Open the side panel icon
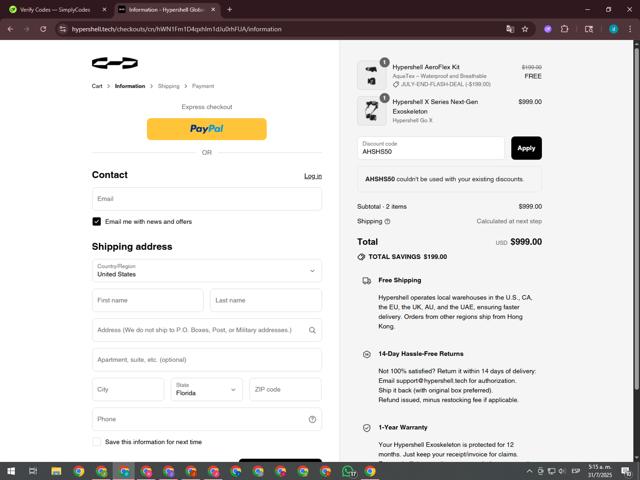Screen dimensions: 640x480 click(x=589, y=29)
